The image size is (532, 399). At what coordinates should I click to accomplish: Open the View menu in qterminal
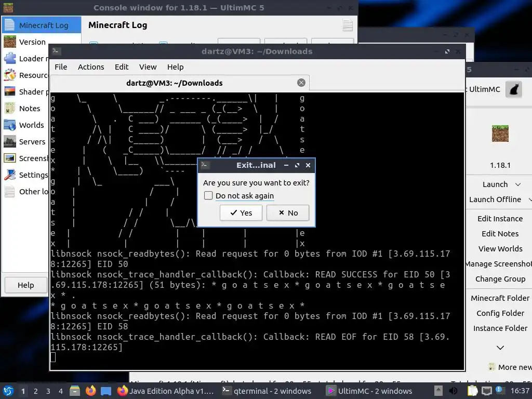click(x=148, y=67)
